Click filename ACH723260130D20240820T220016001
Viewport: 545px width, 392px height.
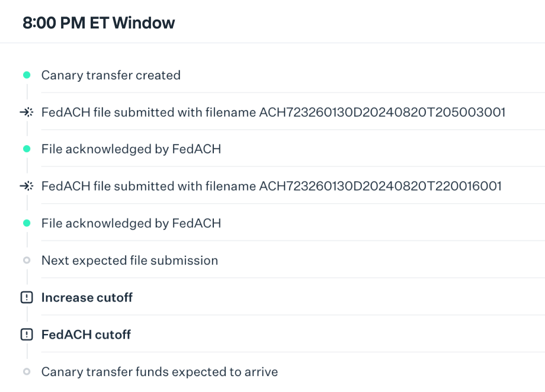click(x=380, y=186)
